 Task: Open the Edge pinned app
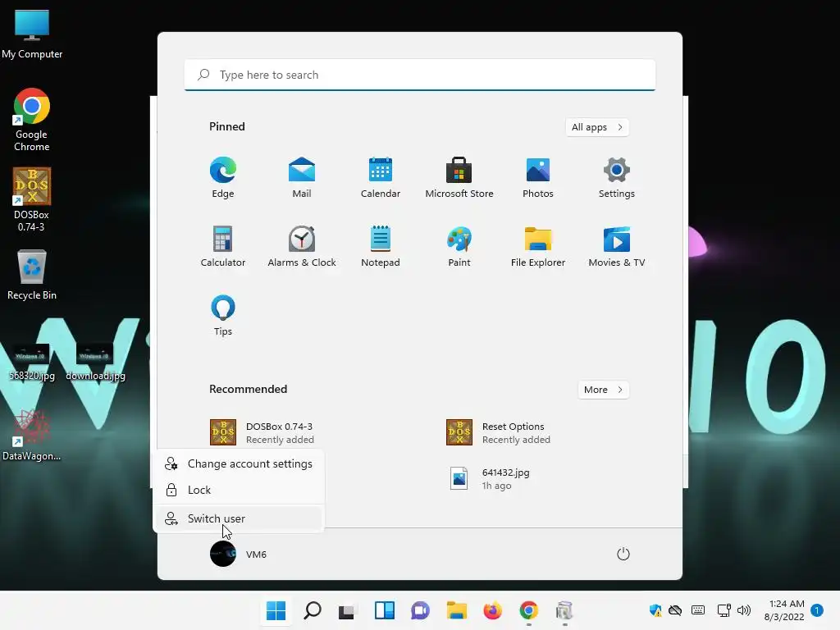point(223,177)
